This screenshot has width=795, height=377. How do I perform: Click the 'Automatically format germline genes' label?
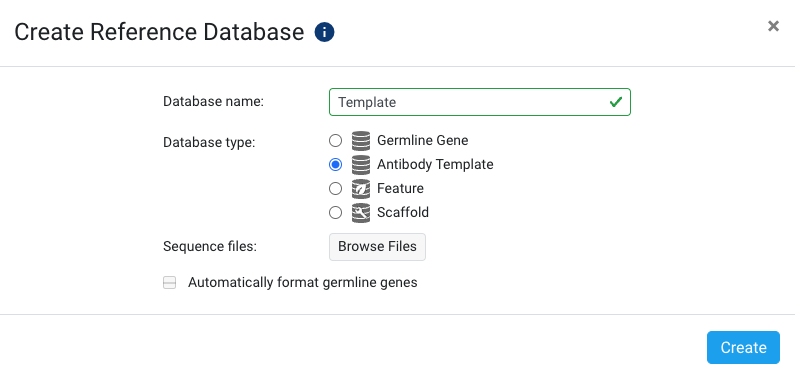coord(303,282)
